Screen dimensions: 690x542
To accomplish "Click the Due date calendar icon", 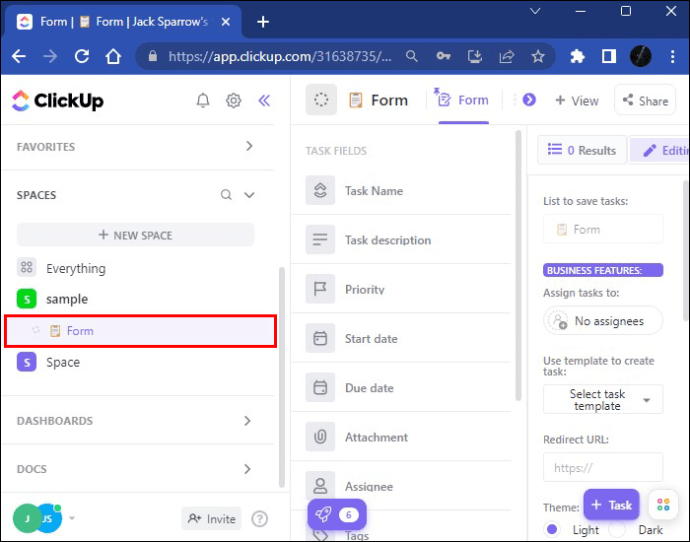I will tap(320, 388).
